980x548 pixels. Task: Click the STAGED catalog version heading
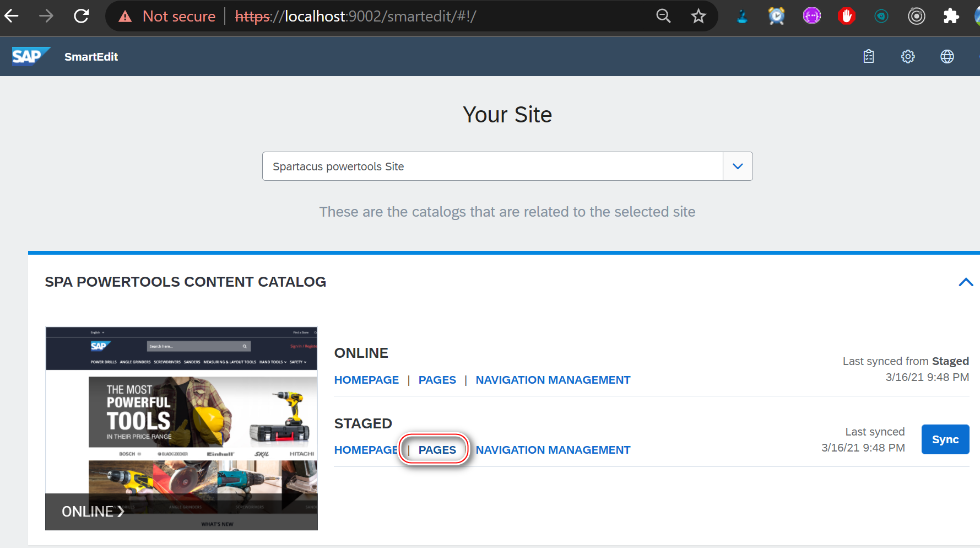(x=363, y=423)
